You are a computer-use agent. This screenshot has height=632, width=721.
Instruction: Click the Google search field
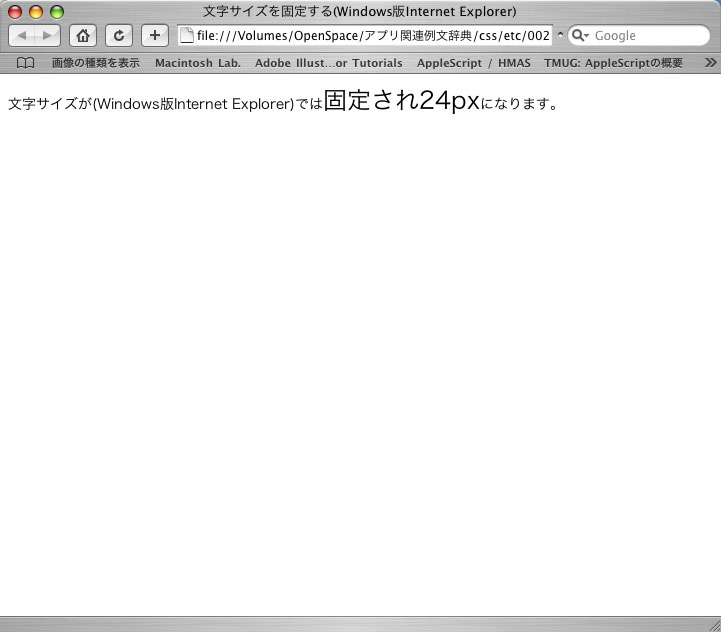tap(639, 35)
